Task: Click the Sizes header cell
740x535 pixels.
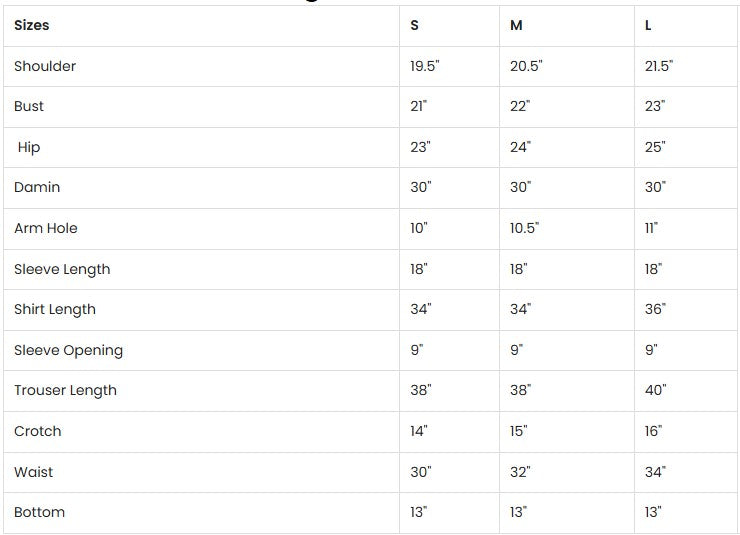Action: click(x=32, y=25)
